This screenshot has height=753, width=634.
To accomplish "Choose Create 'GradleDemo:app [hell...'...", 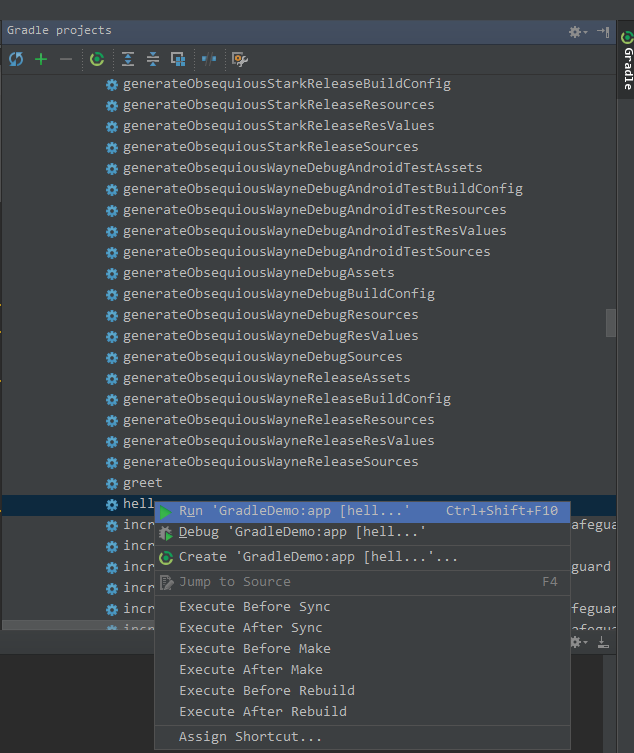I will coord(362,557).
